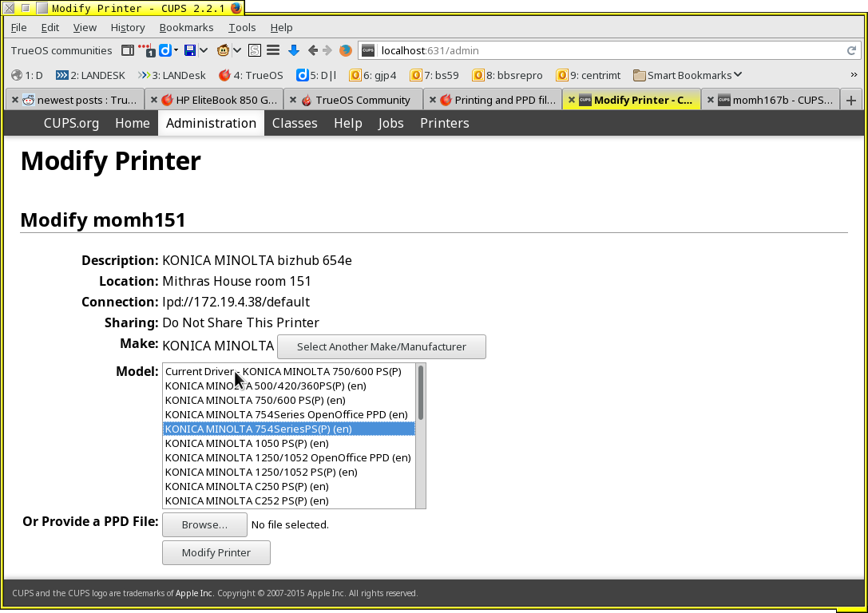Show more bookmarks via double-chevron
The height and width of the screenshot is (613, 868).
[x=854, y=75]
